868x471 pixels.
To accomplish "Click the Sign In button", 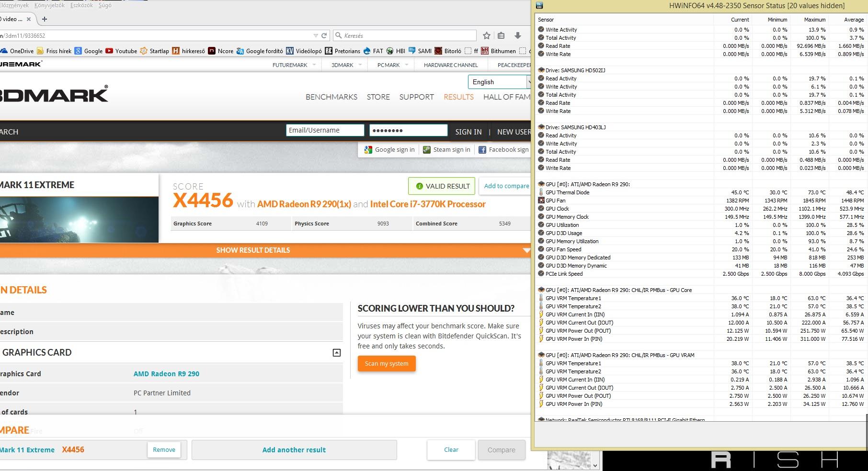I will pos(468,132).
